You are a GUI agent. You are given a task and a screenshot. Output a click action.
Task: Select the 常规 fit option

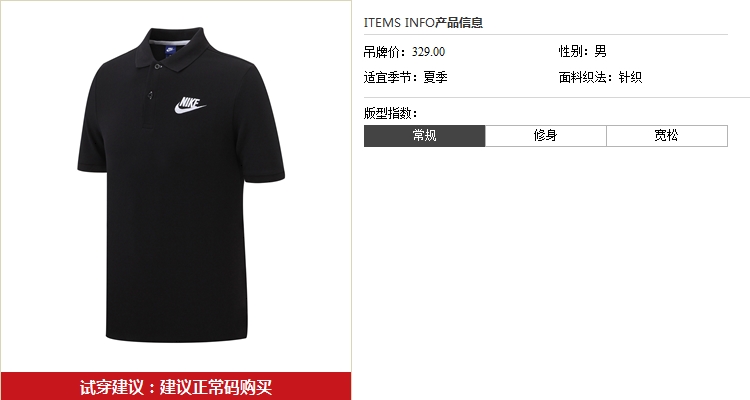tap(424, 136)
